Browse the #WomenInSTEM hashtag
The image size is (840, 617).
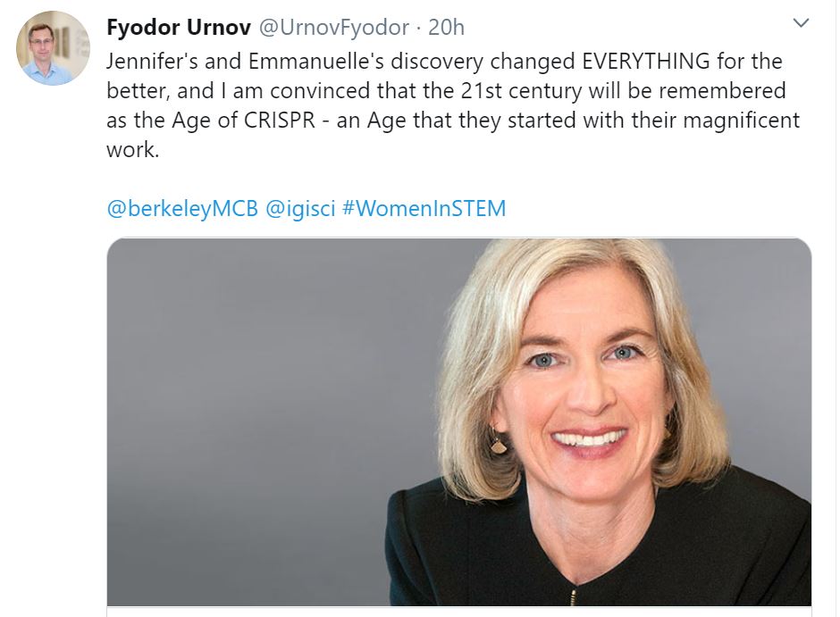[x=424, y=209]
